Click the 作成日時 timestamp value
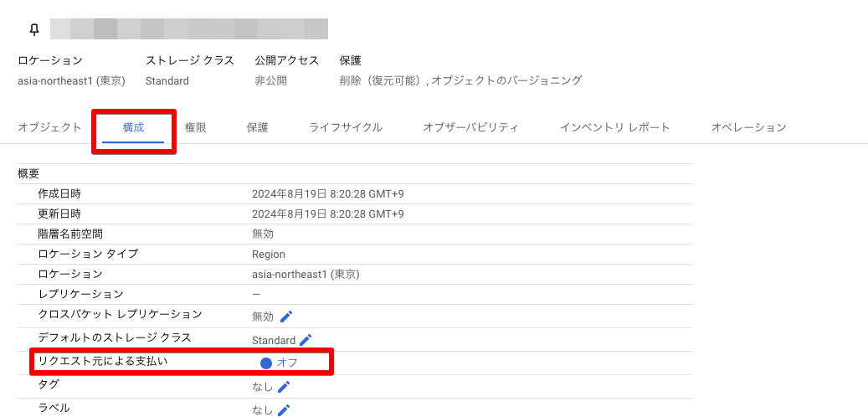 click(328, 193)
